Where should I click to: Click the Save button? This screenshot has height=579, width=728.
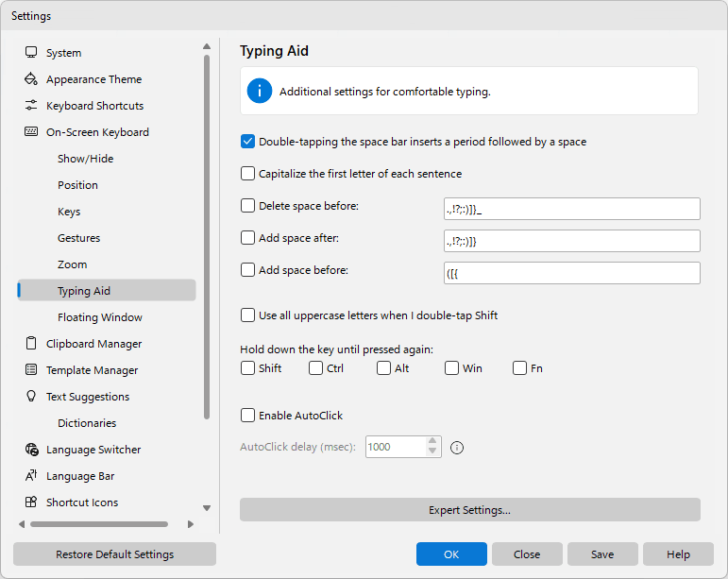coord(602,553)
